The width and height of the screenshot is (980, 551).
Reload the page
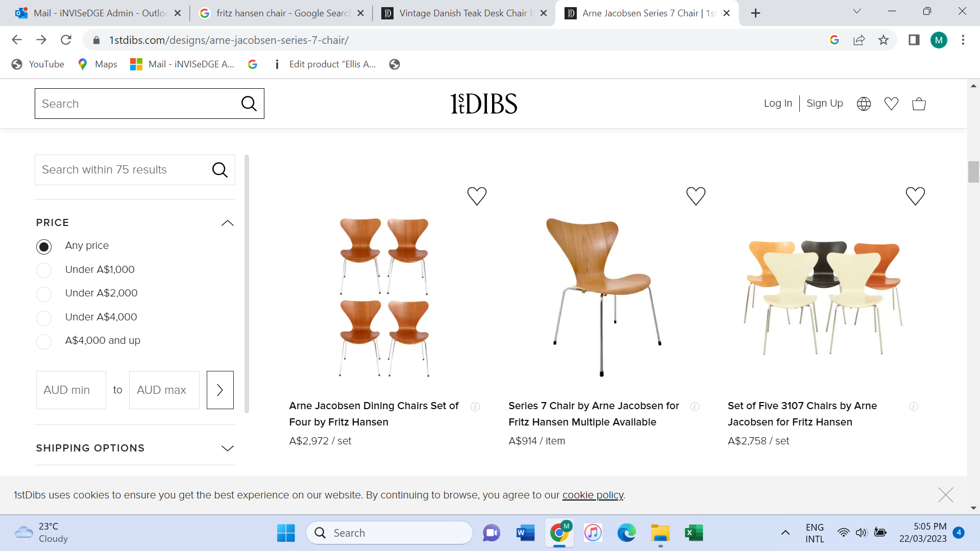66,40
